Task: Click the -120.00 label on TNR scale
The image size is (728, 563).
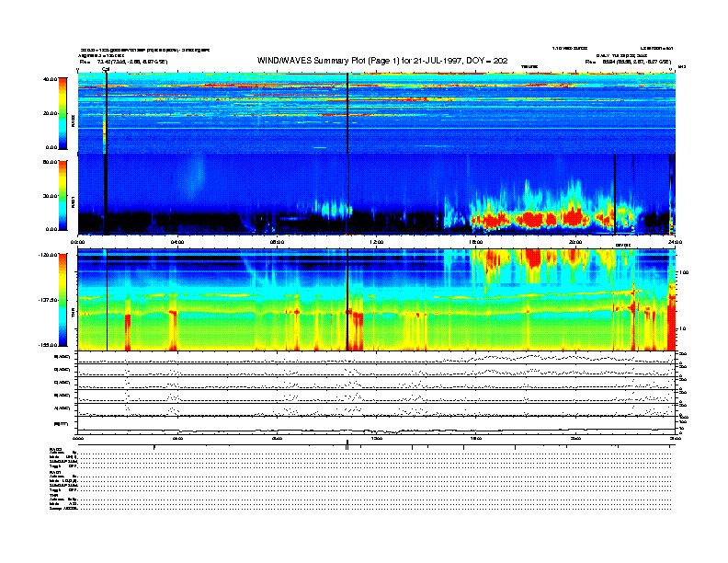Action: 48,255
